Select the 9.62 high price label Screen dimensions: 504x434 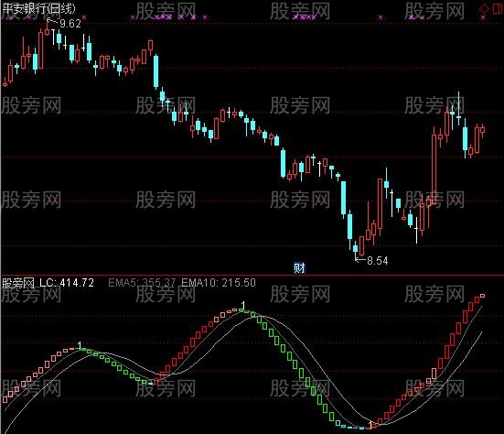point(70,24)
